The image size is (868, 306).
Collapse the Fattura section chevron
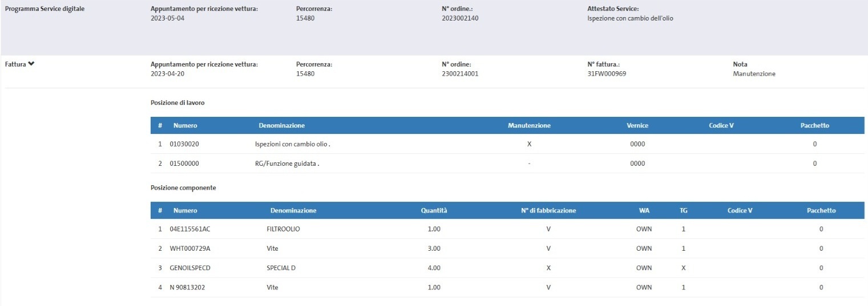point(31,64)
